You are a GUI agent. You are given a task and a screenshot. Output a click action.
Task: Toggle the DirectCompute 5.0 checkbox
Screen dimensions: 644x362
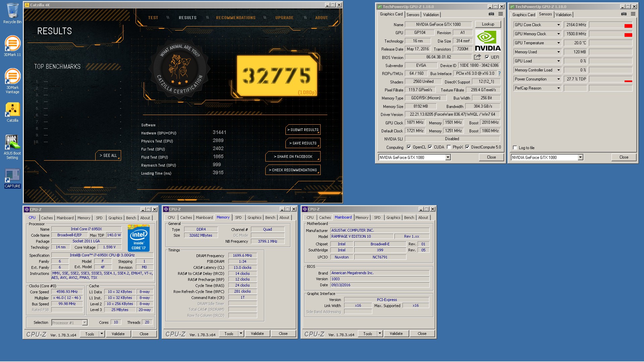[x=467, y=147]
